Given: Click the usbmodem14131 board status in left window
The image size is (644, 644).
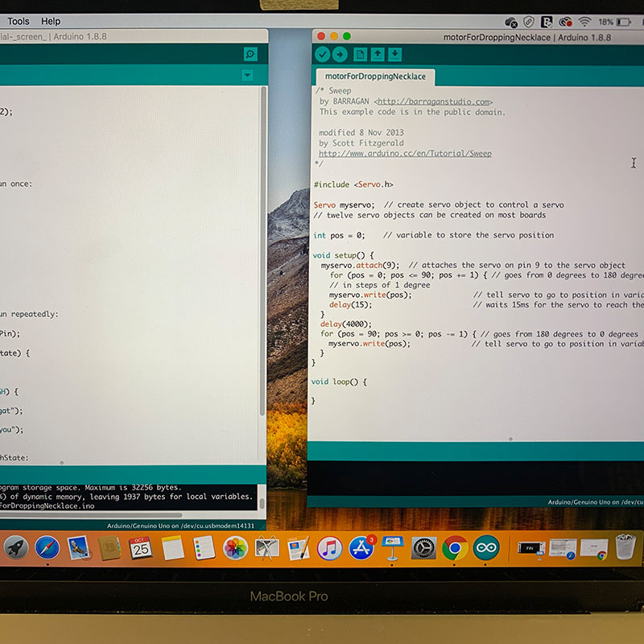Looking at the screenshot, I should tap(180, 526).
